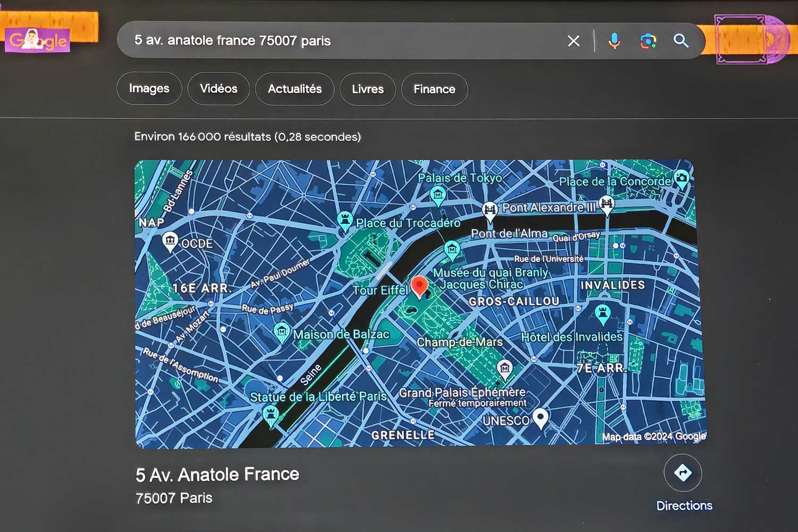Click the Directions arrow icon

tap(683, 473)
